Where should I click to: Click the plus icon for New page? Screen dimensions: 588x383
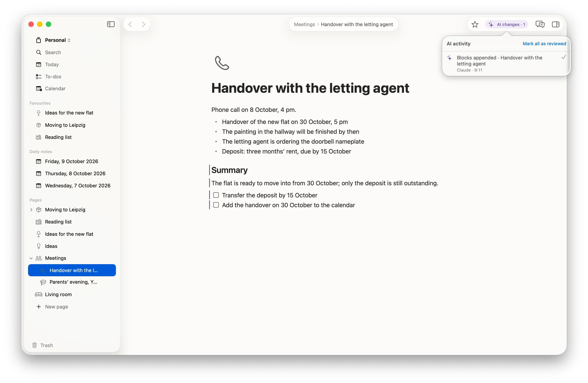point(38,307)
